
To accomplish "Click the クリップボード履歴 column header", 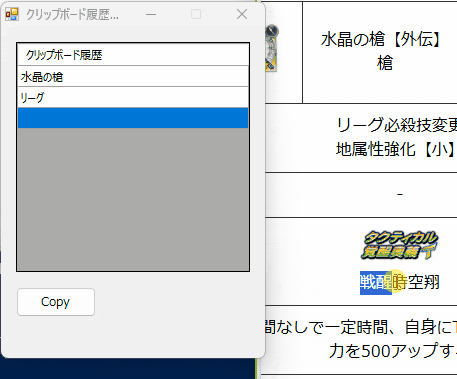I will coord(133,55).
